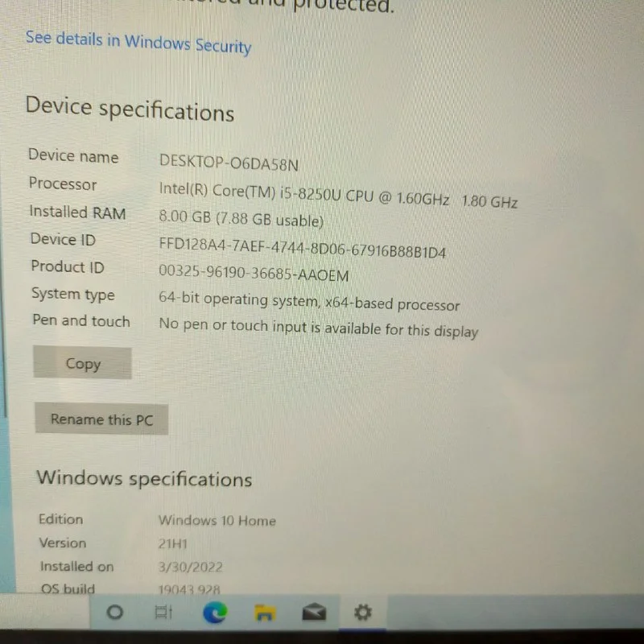Click the Product ID 00325-96190 value
Image resolution: width=644 pixels, height=644 pixels.
coord(254,273)
